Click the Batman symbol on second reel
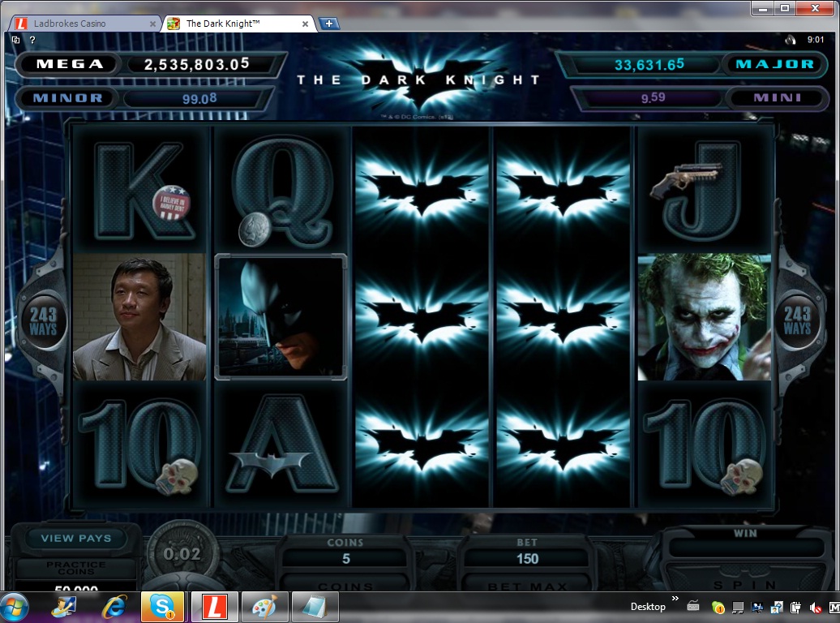This screenshot has height=623, width=840. [x=281, y=317]
